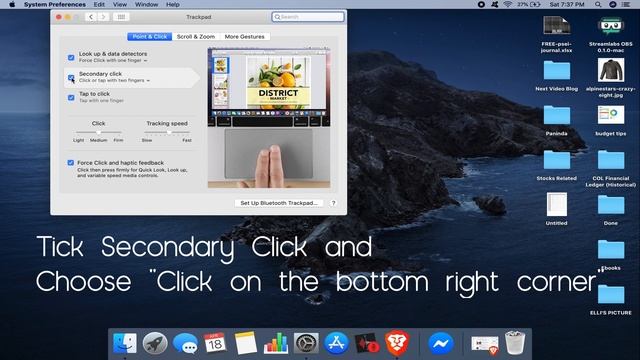
Task: Adjust the Click pressure slider
Action: pyautogui.click(x=98, y=132)
